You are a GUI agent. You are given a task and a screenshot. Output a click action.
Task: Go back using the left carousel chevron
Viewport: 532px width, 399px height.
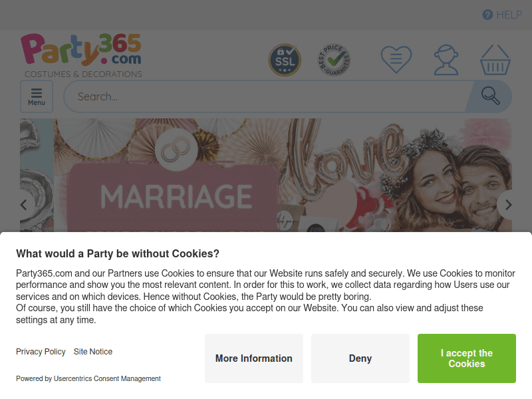[24, 204]
